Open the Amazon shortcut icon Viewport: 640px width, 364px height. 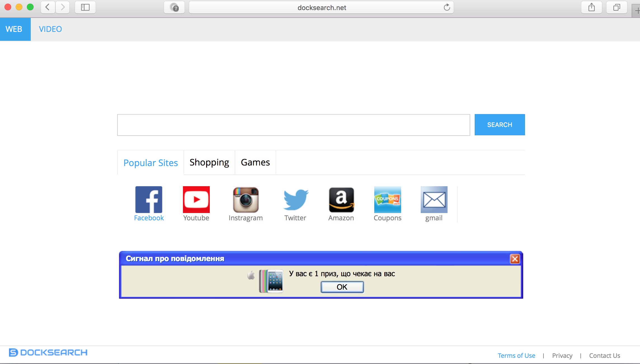[x=341, y=200]
